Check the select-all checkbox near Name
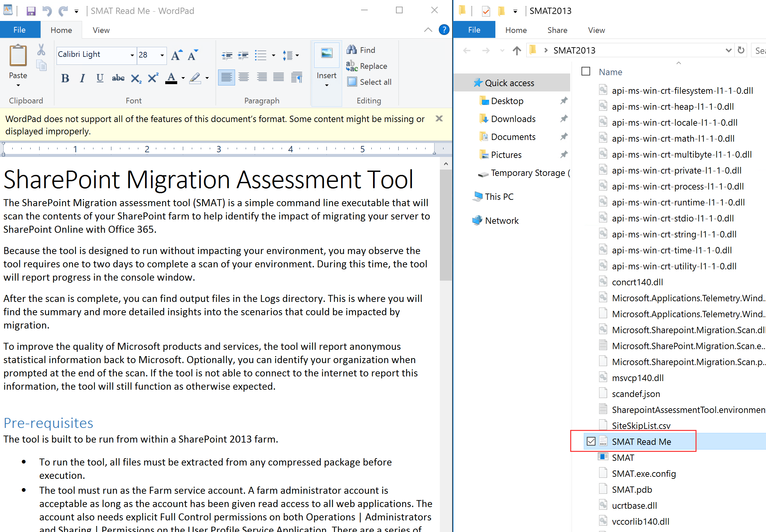Screen dimensions: 766x532 click(586, 71)
